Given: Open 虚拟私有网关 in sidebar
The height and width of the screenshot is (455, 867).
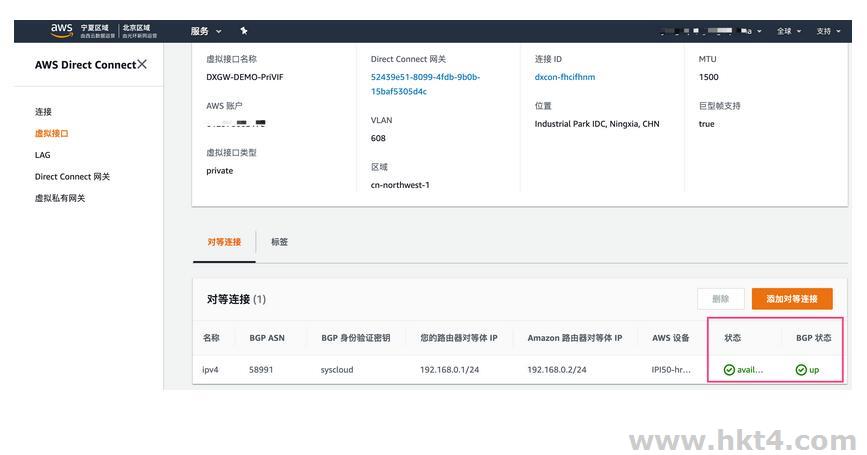Looking at the screenshot, I should 60,198.
